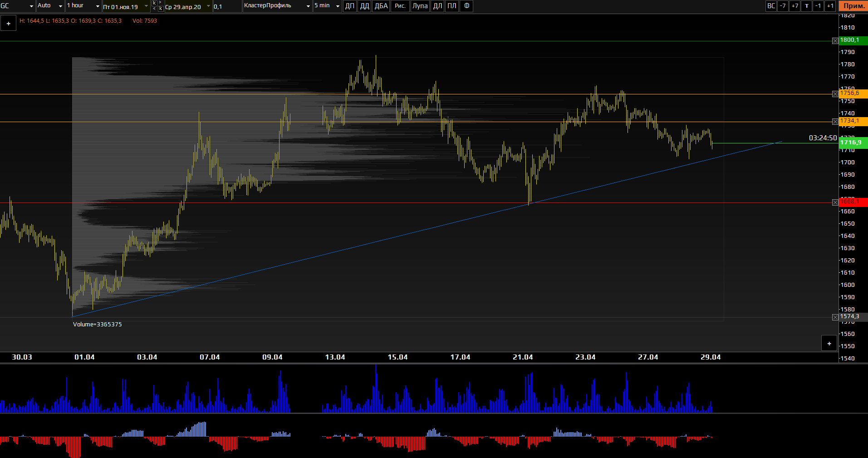Shift the chart back 7 days with -7
The height and width of the screenshot is (458, 868).
tap(783, 6)
